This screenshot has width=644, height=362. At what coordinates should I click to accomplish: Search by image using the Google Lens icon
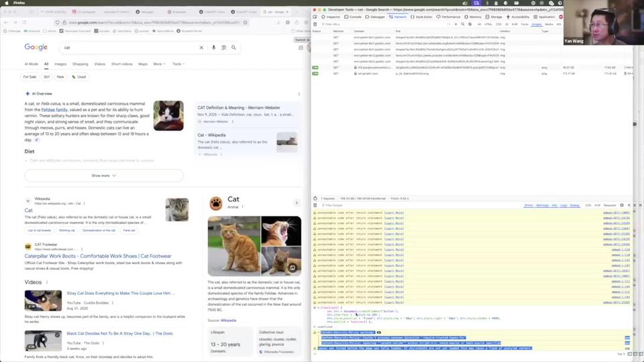(224, 48)
